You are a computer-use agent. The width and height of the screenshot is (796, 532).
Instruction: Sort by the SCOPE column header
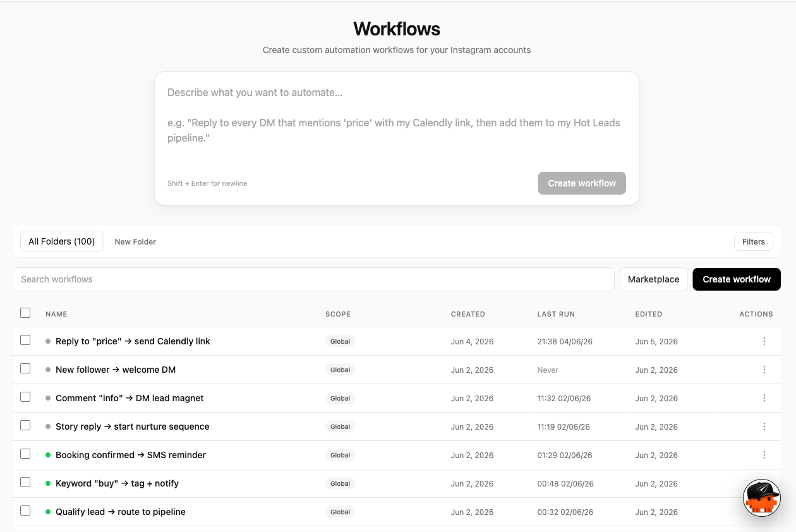(x=338, y=314)
